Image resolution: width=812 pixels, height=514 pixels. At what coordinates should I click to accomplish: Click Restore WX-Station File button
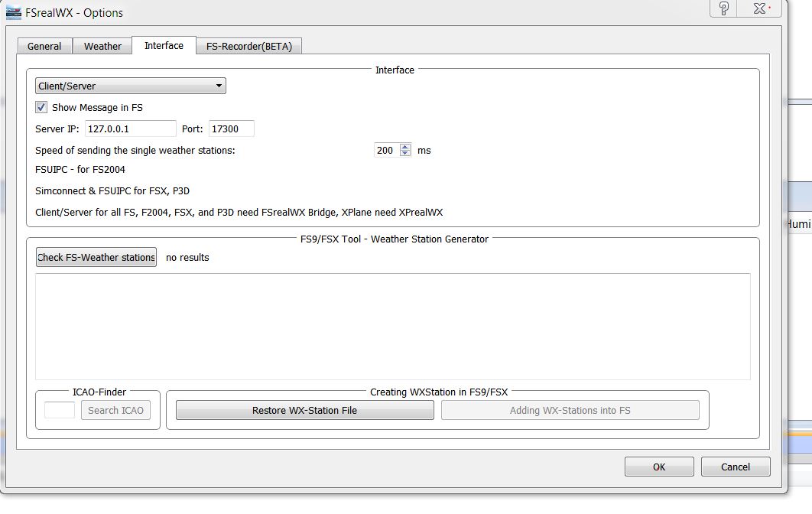click(304, 410)
